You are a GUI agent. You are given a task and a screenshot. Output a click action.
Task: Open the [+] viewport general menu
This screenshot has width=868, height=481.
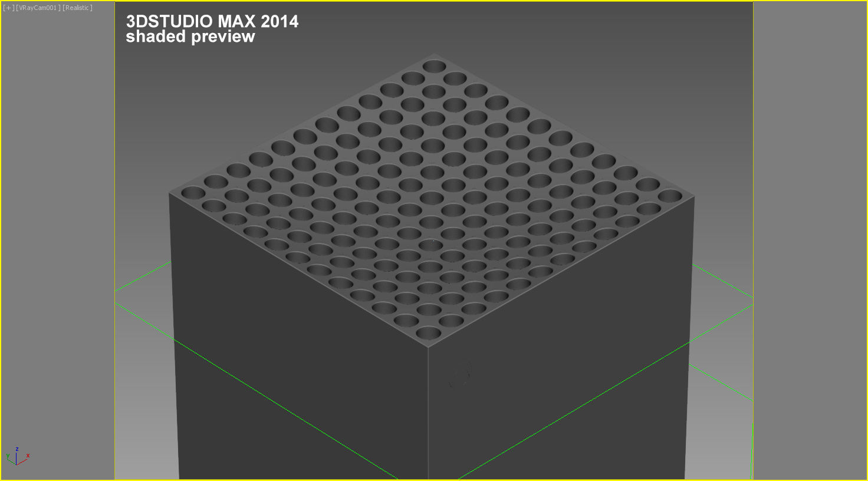(9, 8)
